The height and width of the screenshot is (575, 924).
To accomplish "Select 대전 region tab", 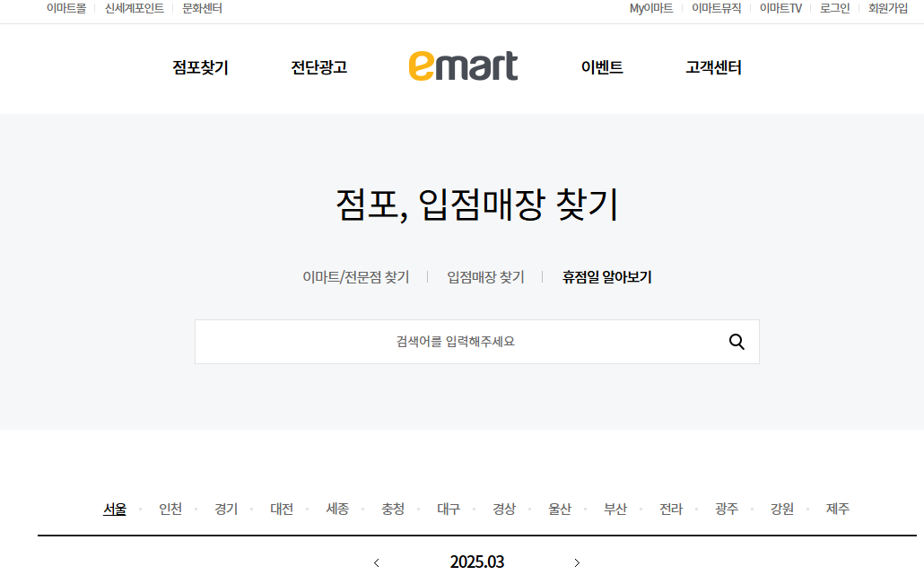I will (282, 509).
